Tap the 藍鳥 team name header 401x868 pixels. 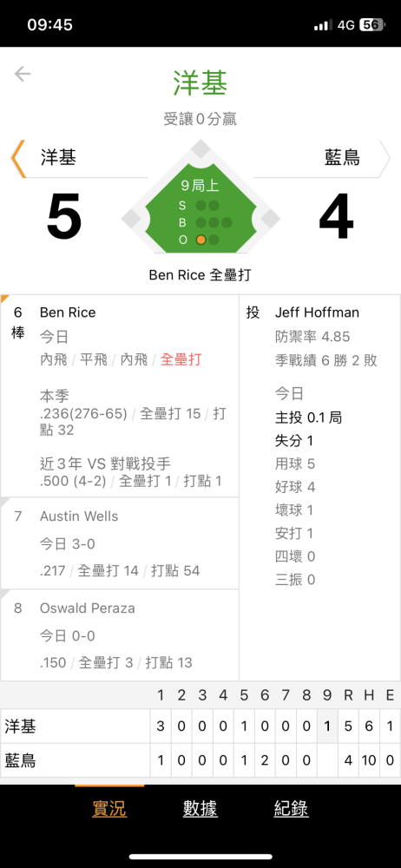[x=342, y=158]
